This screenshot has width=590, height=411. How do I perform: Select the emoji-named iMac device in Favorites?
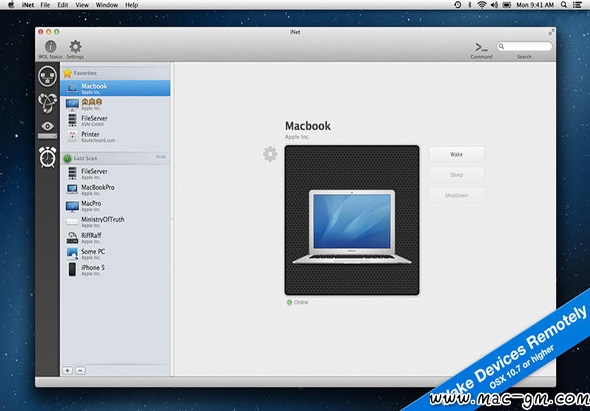point(115,104)
